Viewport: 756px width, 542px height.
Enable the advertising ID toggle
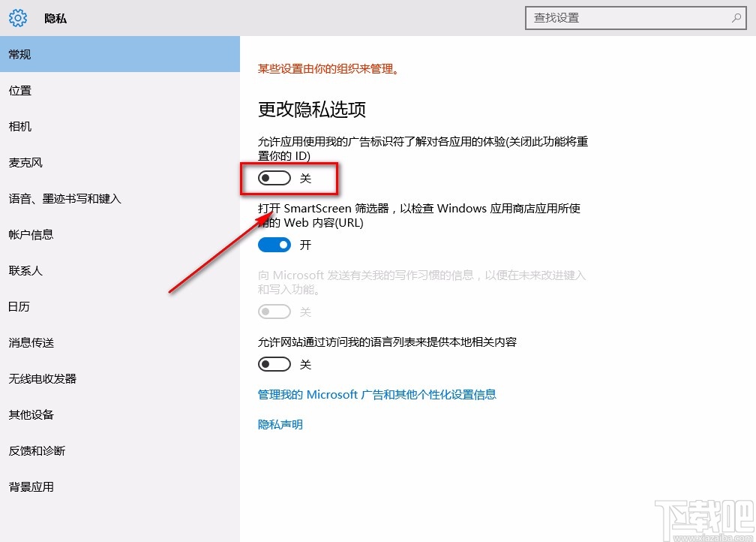[x=274, y=177]
